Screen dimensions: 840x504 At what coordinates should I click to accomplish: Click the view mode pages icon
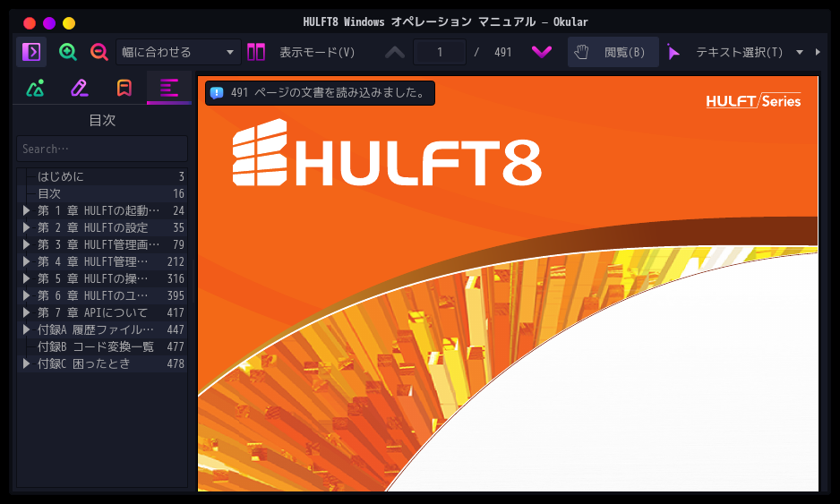point(256,52)
